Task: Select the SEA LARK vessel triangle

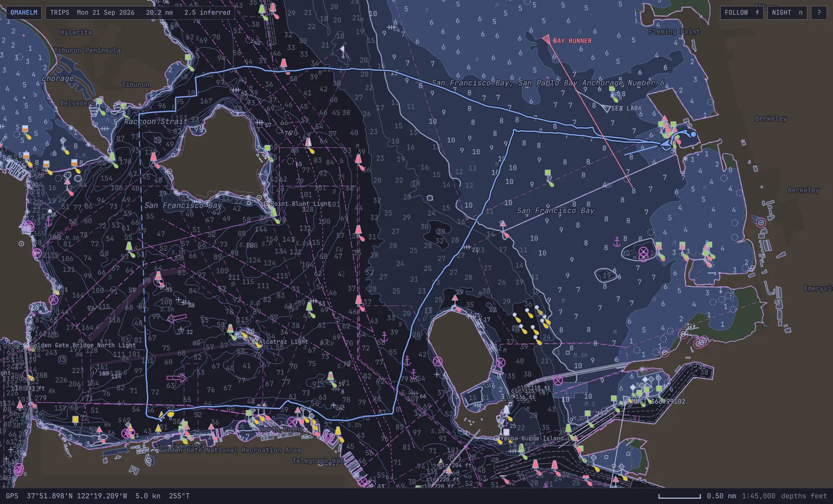Action: point(605,108)
